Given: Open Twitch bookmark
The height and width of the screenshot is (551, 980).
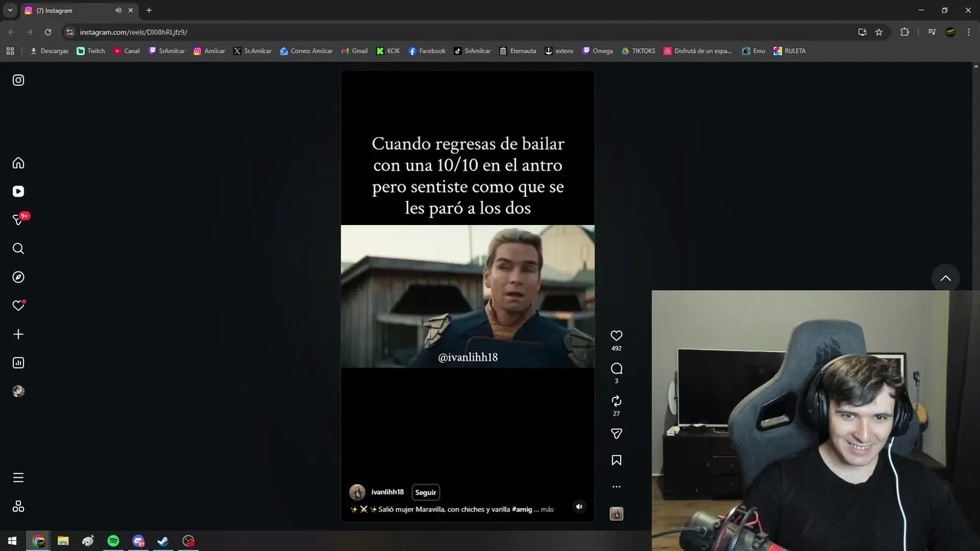Looking at the screenshot, I should tap(91, 51).
